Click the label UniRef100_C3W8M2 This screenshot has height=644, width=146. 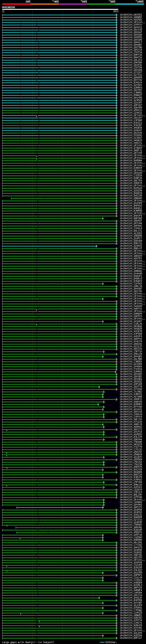tap(131, 93)
